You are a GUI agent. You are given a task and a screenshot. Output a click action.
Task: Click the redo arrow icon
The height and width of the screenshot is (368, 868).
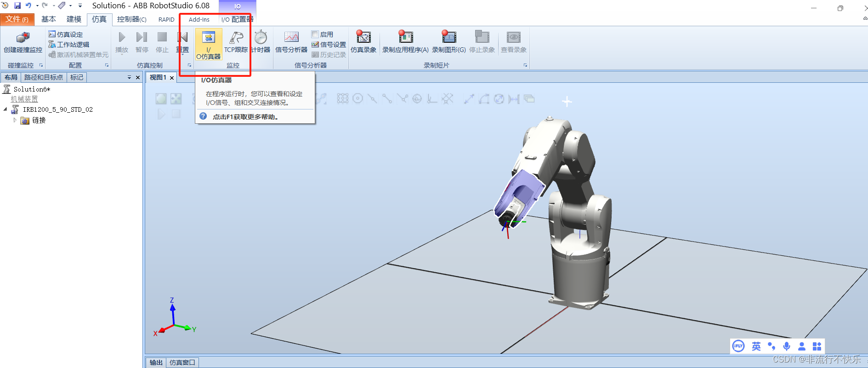click(45, 6)
